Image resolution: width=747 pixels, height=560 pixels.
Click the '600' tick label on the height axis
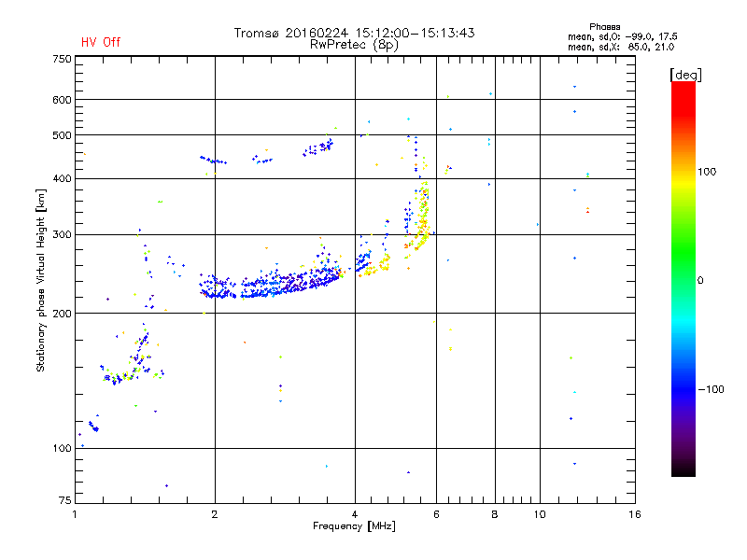click(62, 100)
